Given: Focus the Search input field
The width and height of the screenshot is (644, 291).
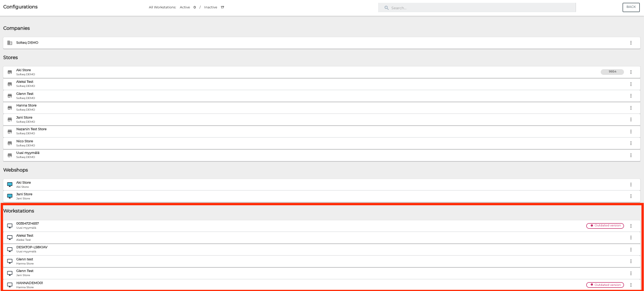Looking at the screenshot, I should (x=480, y=8).
